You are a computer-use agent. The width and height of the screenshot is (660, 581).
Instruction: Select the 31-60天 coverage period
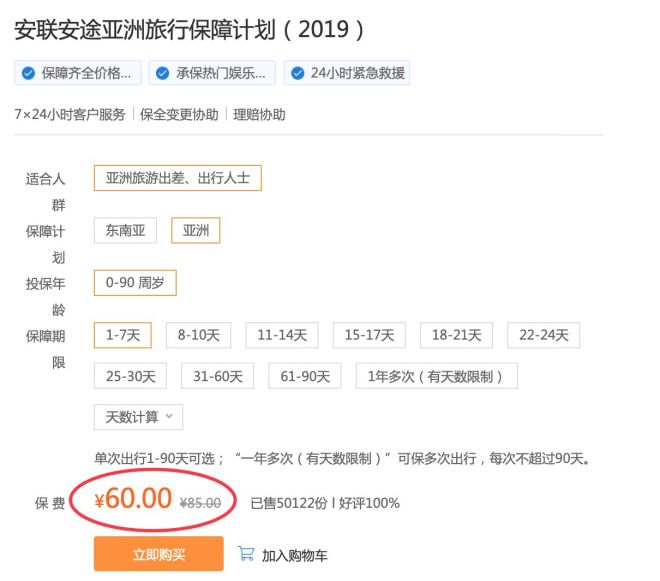[x=218, y=376]
